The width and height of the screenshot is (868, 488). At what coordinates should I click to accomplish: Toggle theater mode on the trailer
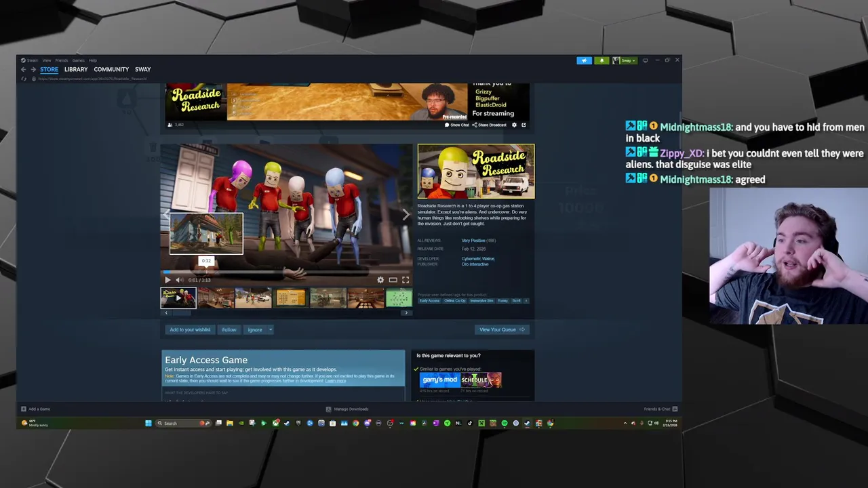pyautogui.click(x=393, y=280)
